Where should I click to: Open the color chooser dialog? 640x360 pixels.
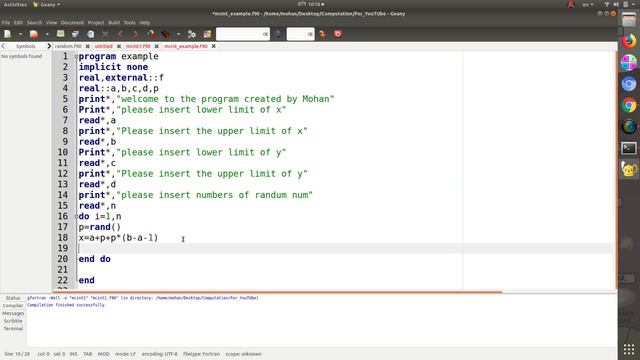point(207,34)
